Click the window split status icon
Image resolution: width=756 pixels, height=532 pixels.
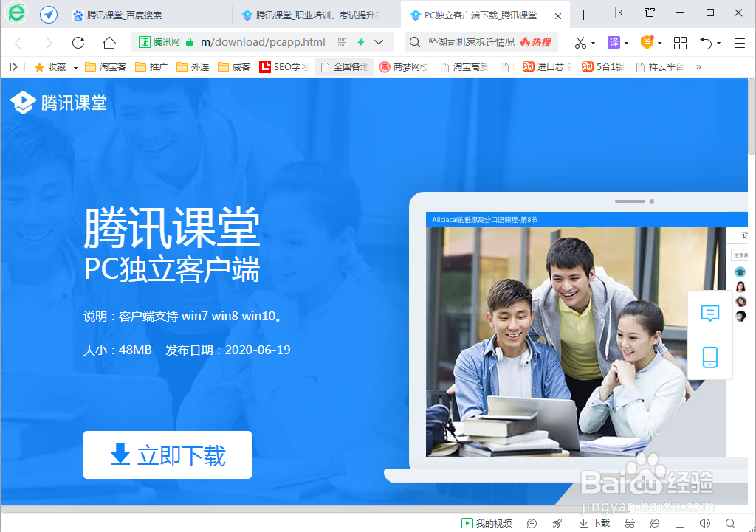[x=680, y=523]
